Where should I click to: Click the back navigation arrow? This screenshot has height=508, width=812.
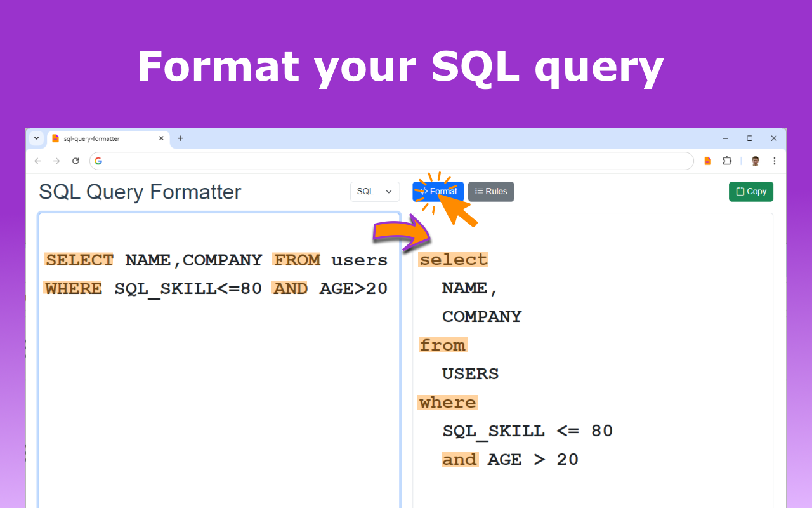click(37, 161)
